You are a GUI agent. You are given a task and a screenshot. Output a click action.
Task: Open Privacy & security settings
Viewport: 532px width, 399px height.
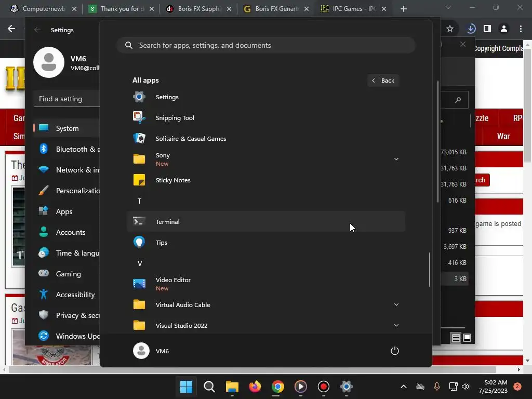[x=66, y=315]
